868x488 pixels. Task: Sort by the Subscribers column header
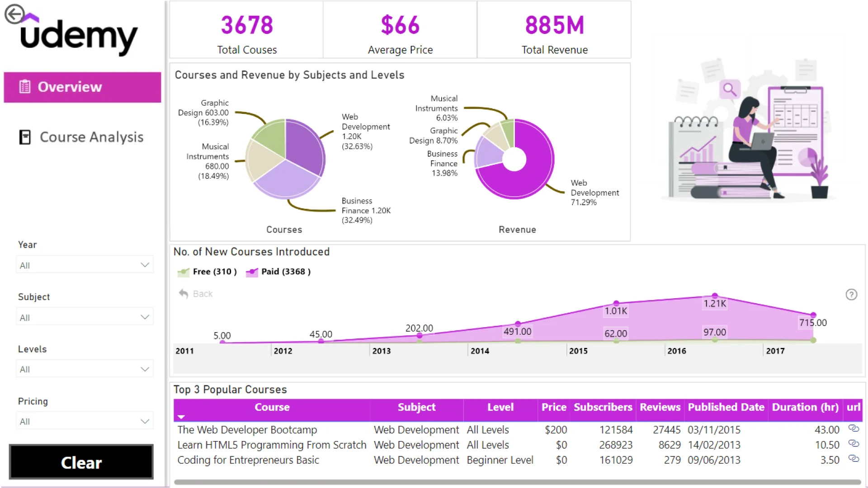tap(603, 408)
